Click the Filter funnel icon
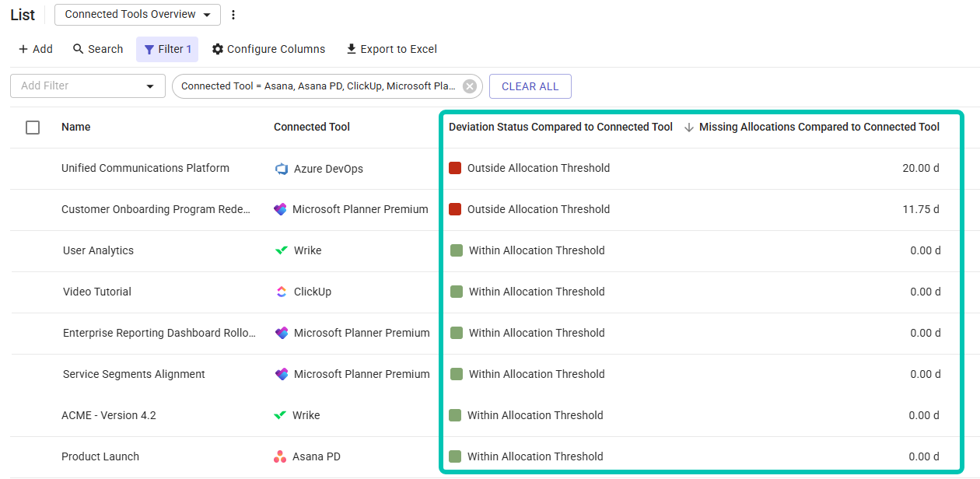Viewport: 980px width, 479px height. [149, 50]
